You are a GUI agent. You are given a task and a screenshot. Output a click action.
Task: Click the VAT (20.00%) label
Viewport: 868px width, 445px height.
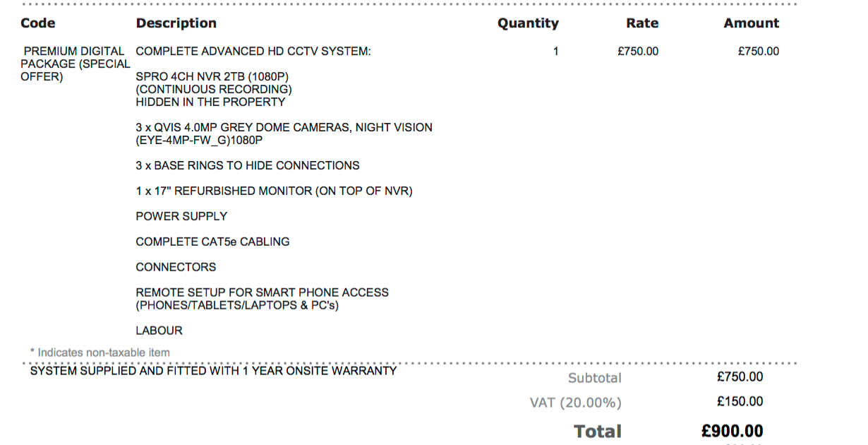click(x=575, y=403)
